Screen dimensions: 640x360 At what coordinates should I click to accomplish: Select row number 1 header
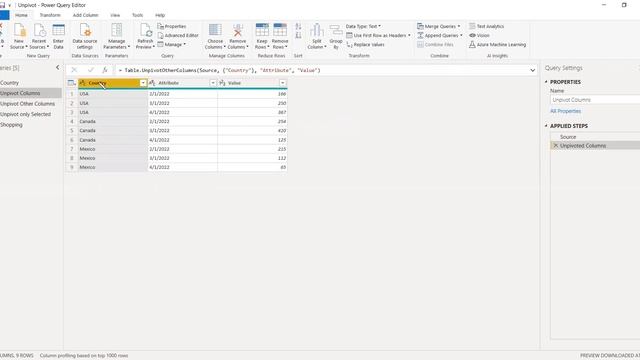[72, 94]
